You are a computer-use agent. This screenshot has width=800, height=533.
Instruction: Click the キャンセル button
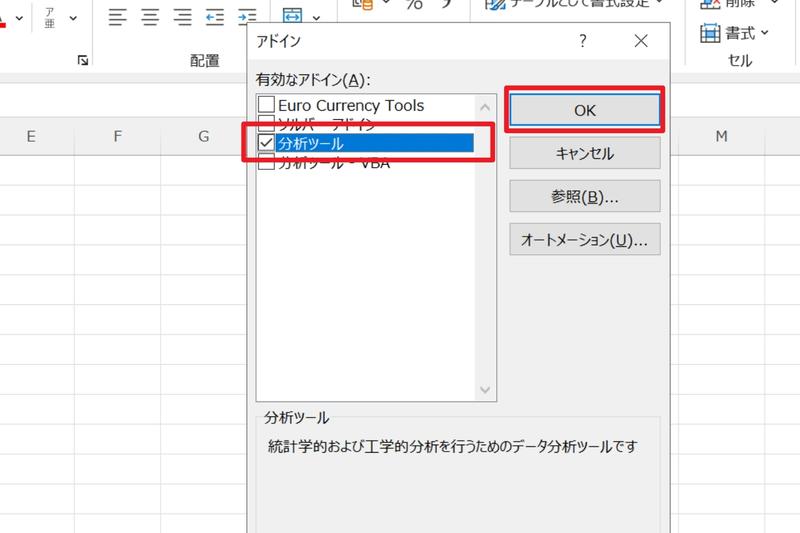(x=585, y=153)
